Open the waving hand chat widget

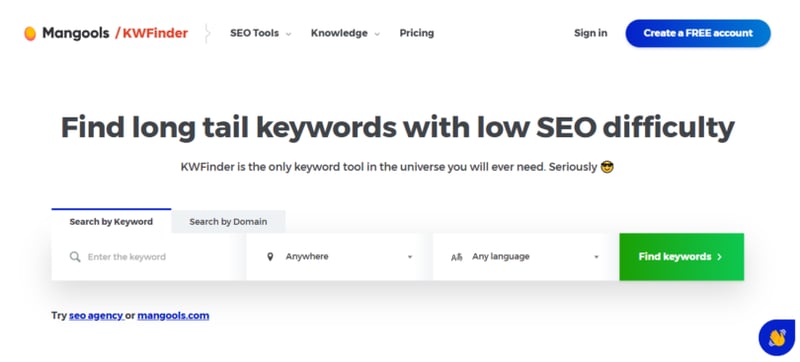coord(777,338)
